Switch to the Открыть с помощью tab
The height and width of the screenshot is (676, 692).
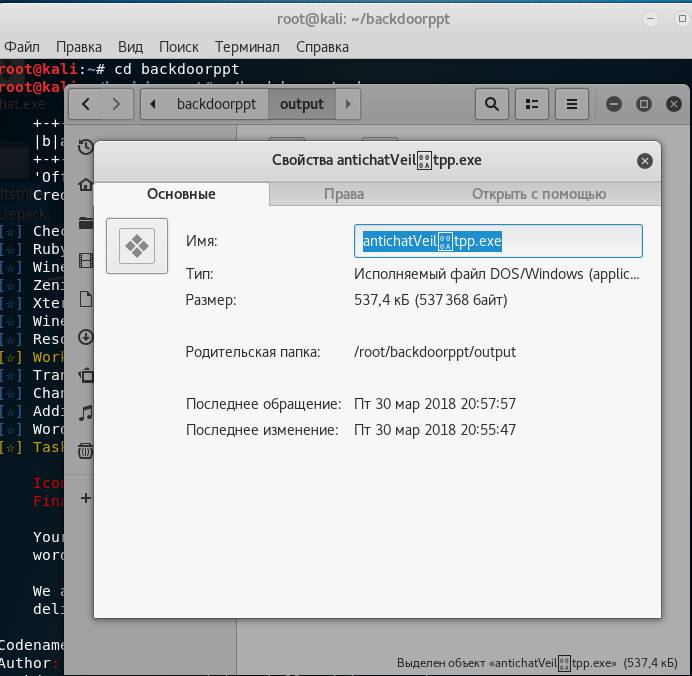point(538,194)
